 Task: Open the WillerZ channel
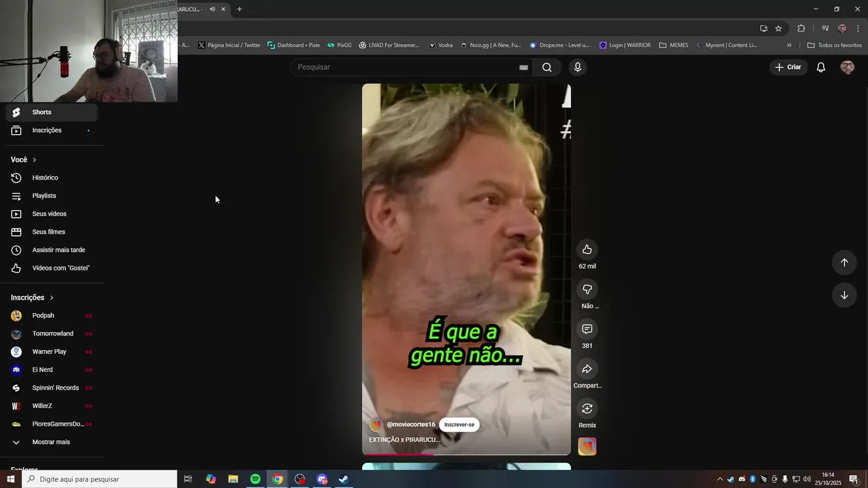click(x=52, y=406)
